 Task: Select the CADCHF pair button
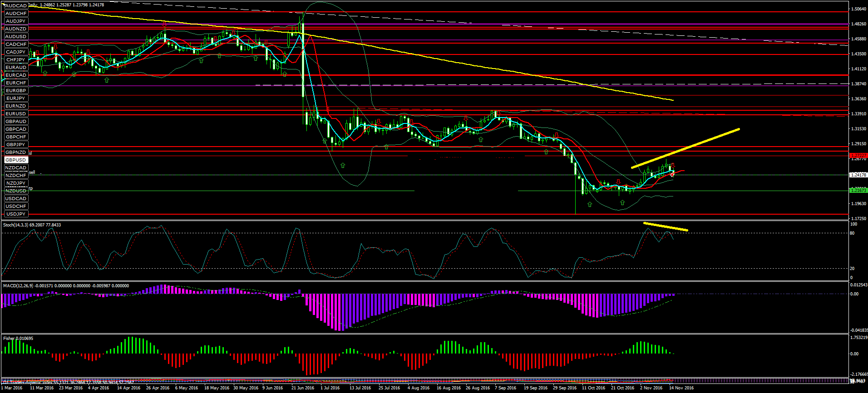(16, 44)
